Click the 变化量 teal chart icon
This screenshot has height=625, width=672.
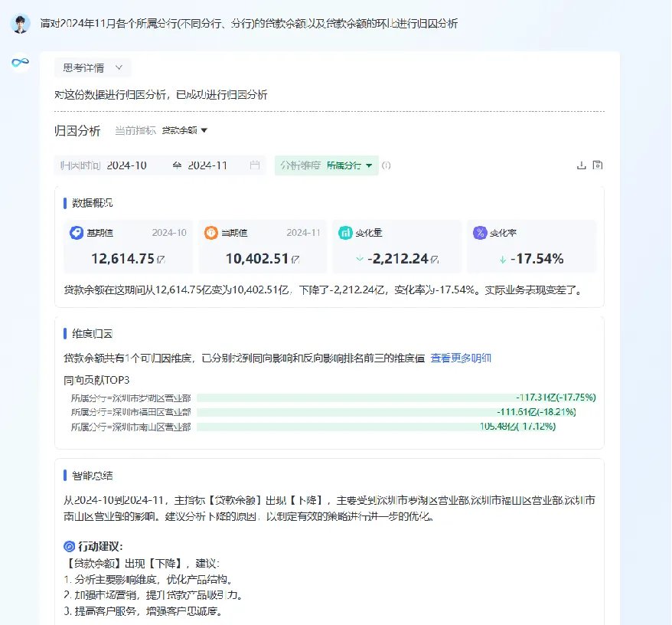click(x=345, y=233)
